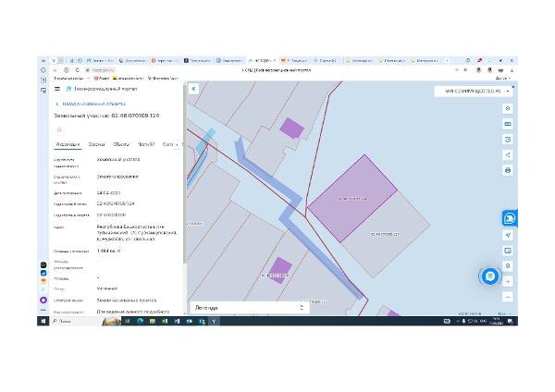
Task: Switch to the Objects tab
Action: coord(121,144)
